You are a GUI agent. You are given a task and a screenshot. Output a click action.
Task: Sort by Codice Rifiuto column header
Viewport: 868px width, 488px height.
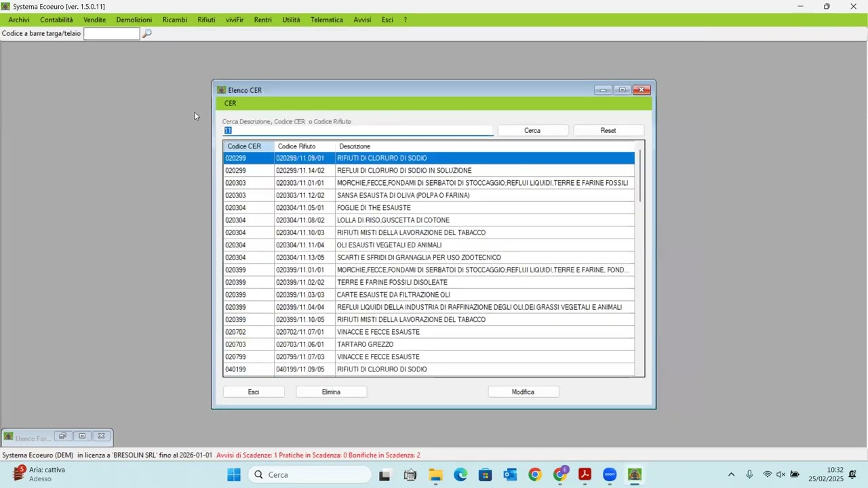[x=304, y=146]
